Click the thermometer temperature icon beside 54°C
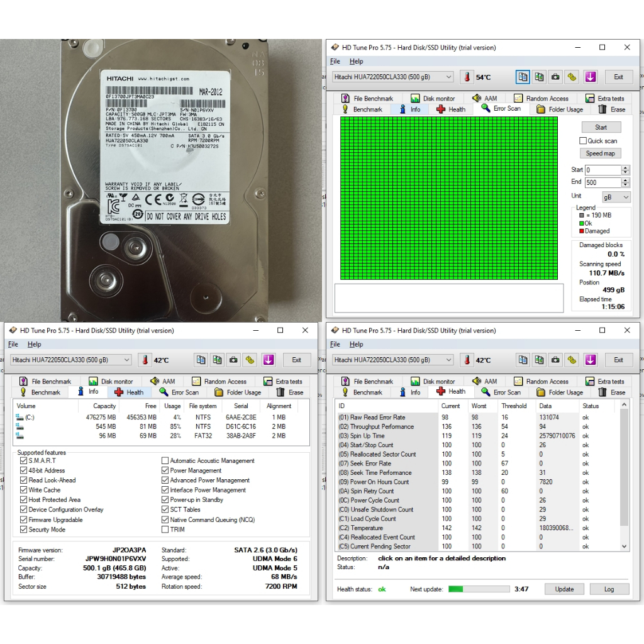Image resolution: width=644 pixels, height=644 pixels. (x=467, y=77)
